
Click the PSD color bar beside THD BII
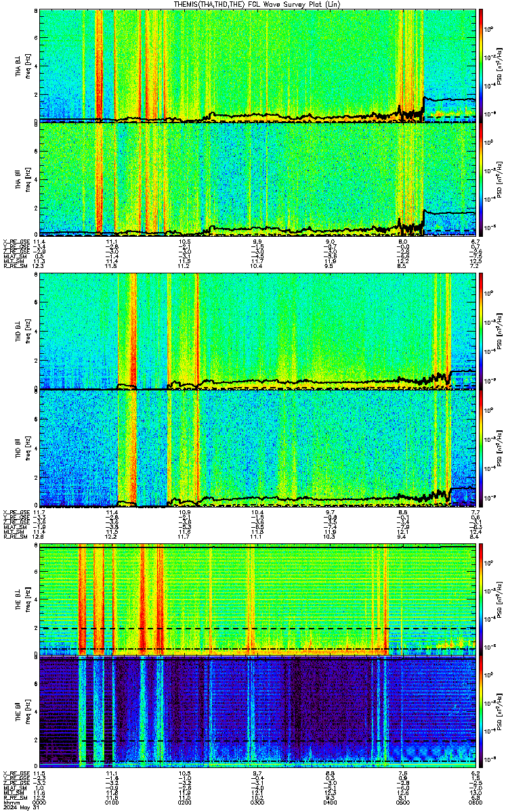click(482, 448)
